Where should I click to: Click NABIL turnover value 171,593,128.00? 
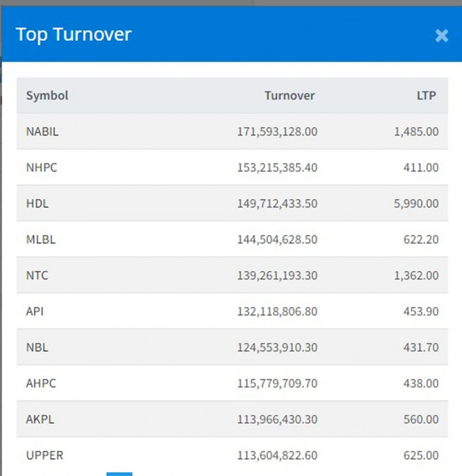(x=277, y=132)
